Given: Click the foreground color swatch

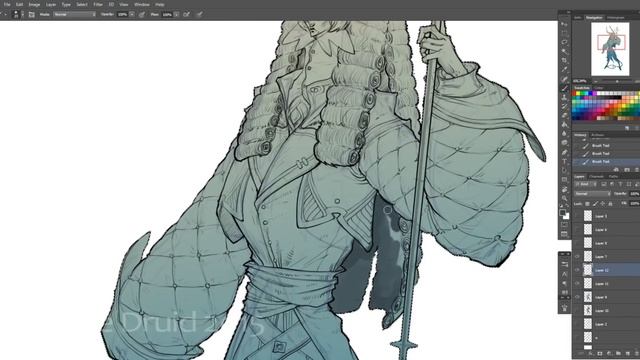Looking at the screenshot, I should coord(562,212).
